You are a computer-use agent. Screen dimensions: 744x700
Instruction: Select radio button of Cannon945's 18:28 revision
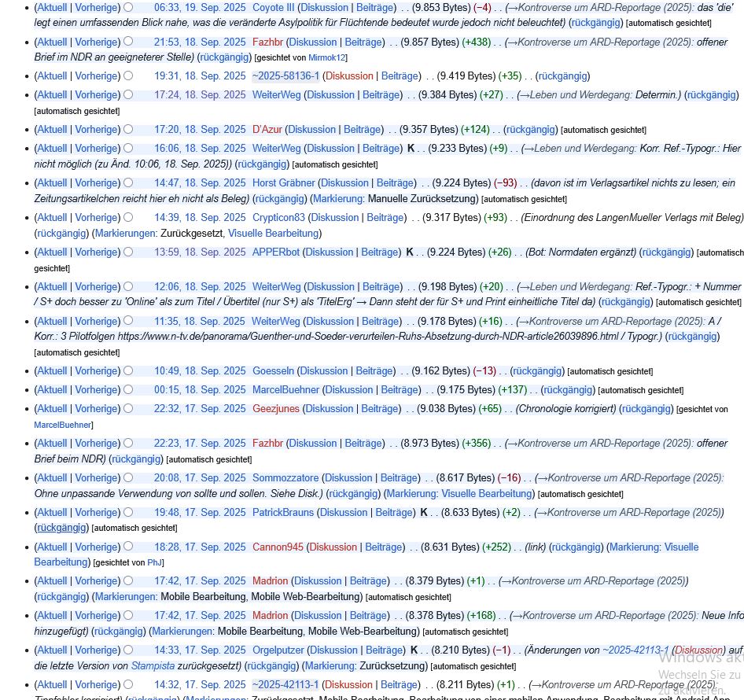click(128, 547)
